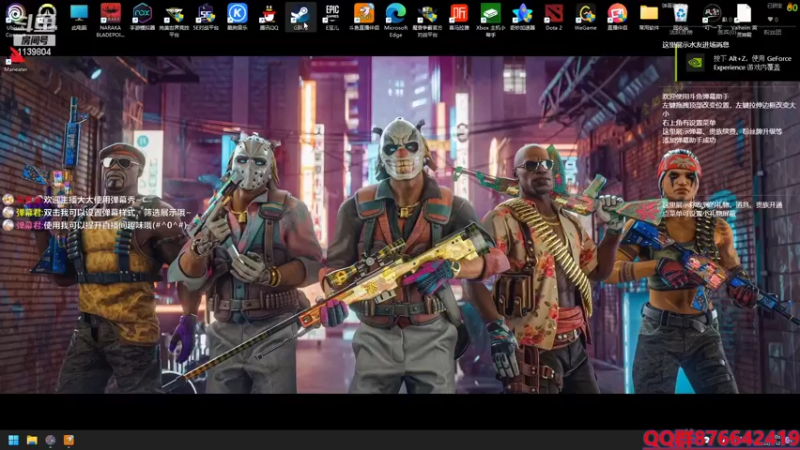The image size is (800, 450).
Task: Click the '右上角有设置菜单' overlay line
Action: coord(689,122)
